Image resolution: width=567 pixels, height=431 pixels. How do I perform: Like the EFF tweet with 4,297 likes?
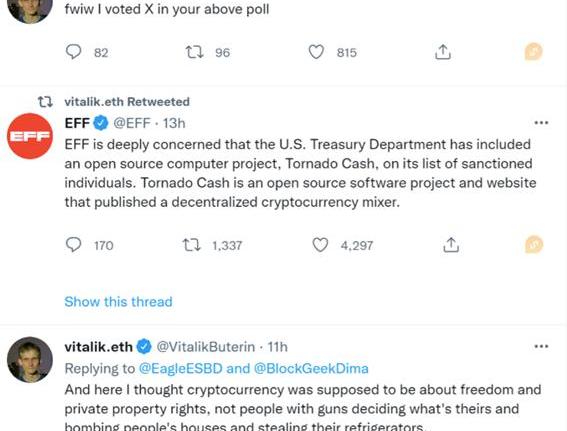(320, 245)
